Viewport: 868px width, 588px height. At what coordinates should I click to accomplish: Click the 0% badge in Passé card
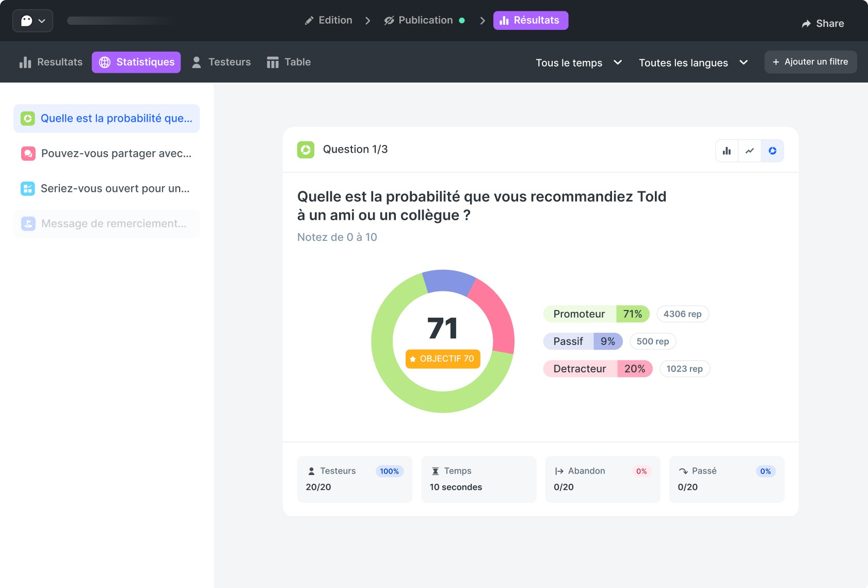point(765,471)
